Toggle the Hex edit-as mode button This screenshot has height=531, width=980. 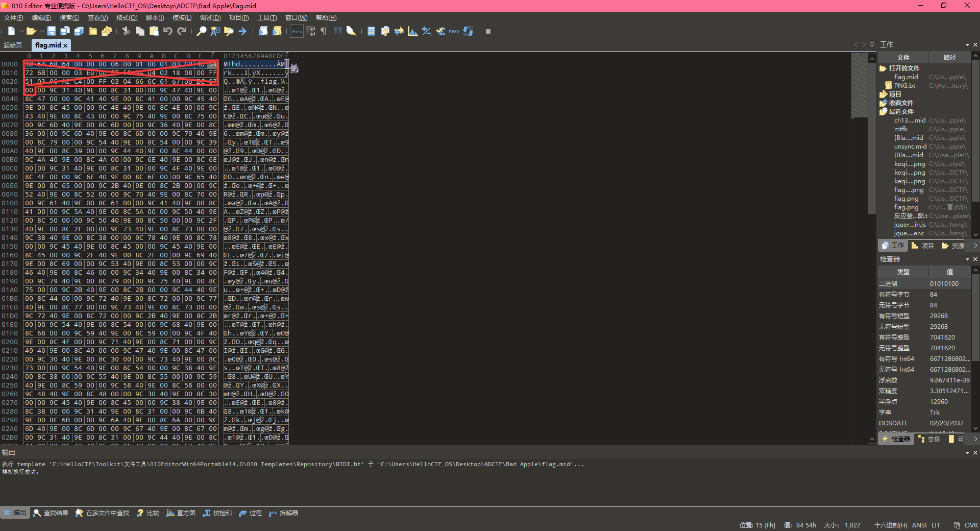tap(297, 31)
